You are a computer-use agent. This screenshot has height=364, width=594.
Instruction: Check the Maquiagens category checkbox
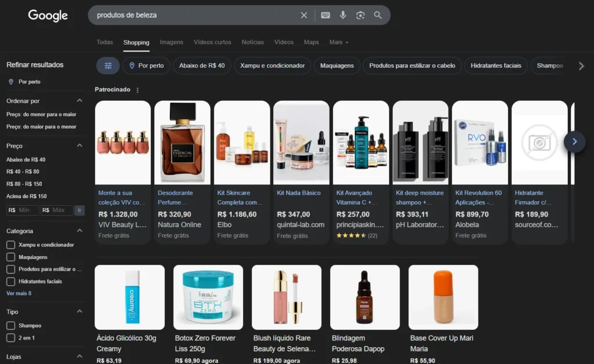tap(10, 257)
